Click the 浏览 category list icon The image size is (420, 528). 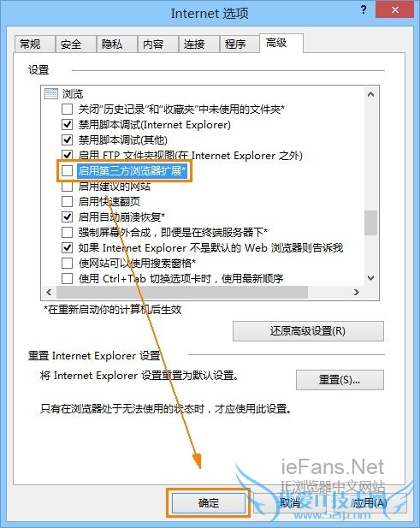click(x=51, y=93)
